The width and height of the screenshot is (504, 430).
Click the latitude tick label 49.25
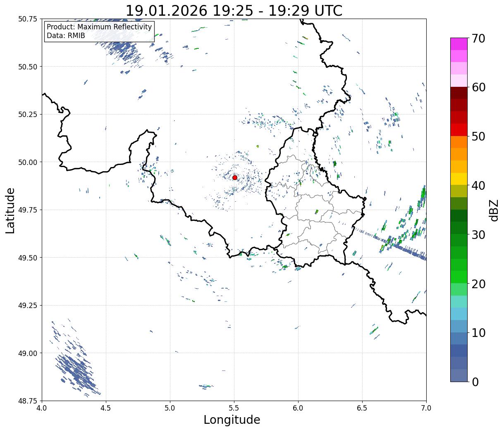tap(28, 306)
